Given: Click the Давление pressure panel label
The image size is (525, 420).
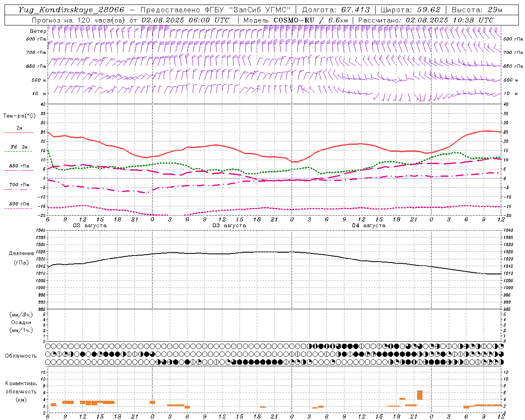Looking at the screenshot, I should [21, 253].
